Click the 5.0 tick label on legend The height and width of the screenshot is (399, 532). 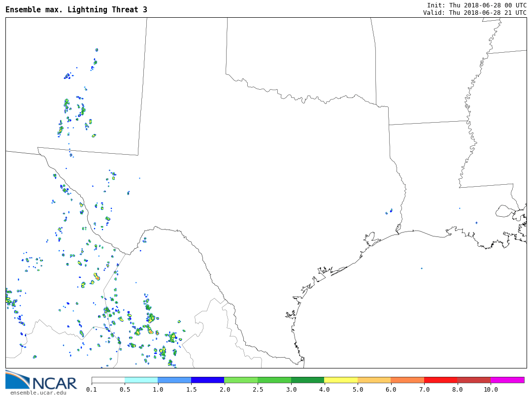tap(358, 390)
